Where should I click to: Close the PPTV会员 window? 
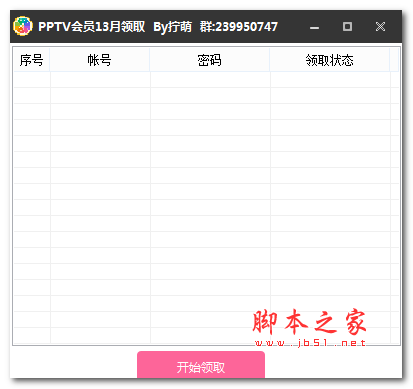point(380,27)
